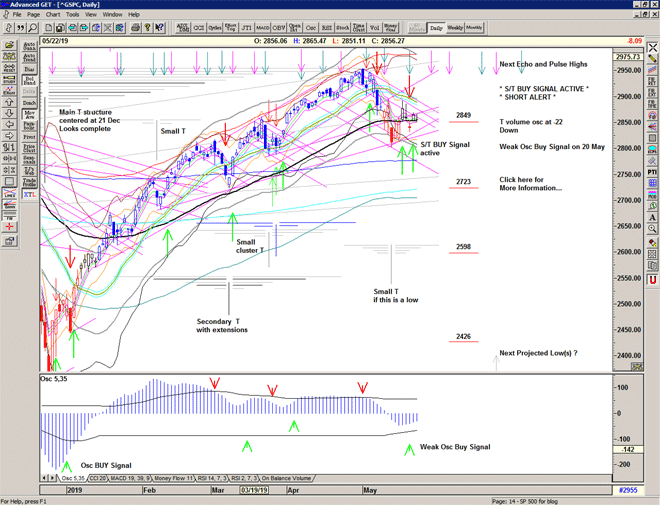This screenshot has width=660, height=505.
Task: Open the Window menu
Action: [113, 15]
